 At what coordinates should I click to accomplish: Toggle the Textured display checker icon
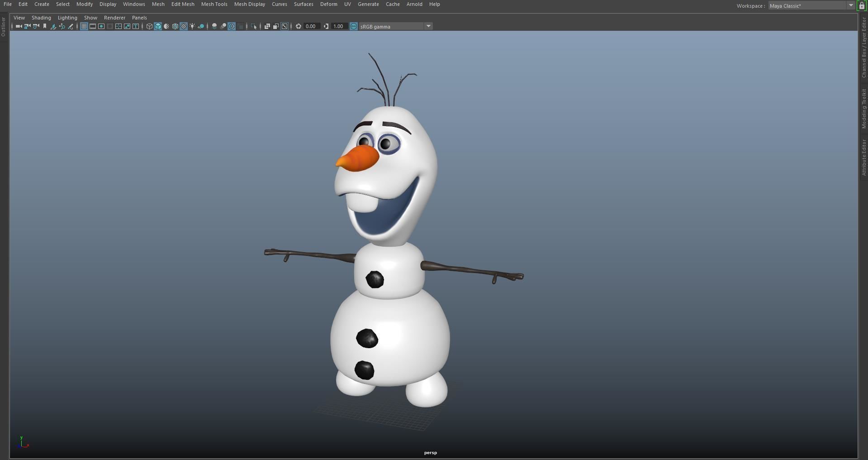tap(184, 26)
